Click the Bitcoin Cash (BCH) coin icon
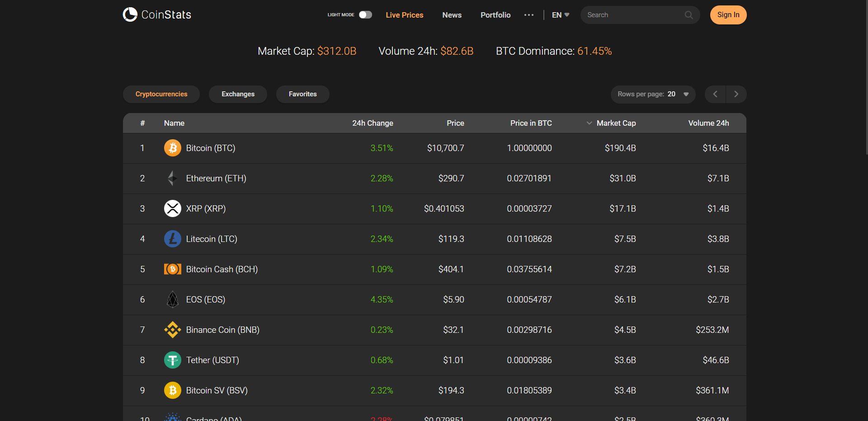 click(173, 269)
